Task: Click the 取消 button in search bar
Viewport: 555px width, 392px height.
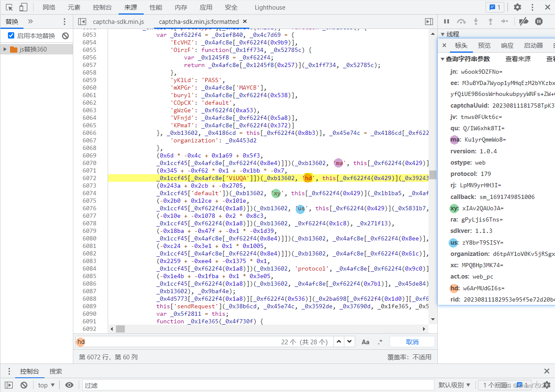Action: (x=412, y=342)
